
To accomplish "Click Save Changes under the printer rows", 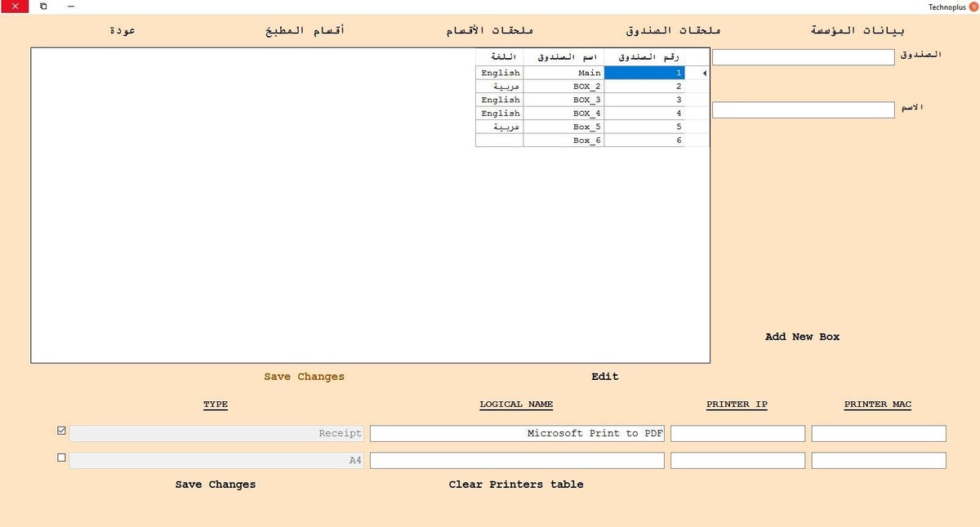I will (215, 484).
